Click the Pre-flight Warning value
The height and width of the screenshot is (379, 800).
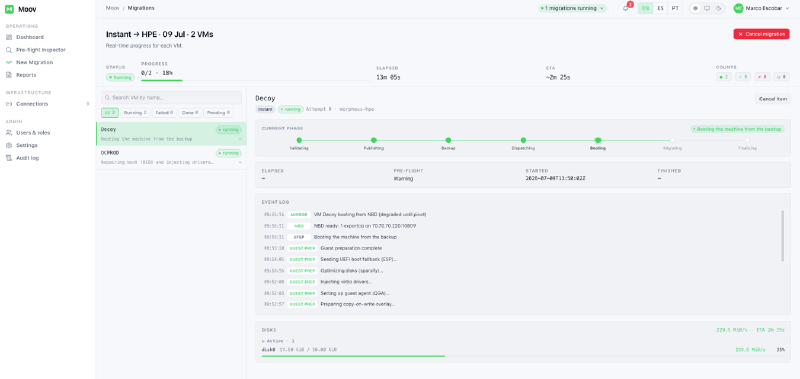click(x=403, y=179)
